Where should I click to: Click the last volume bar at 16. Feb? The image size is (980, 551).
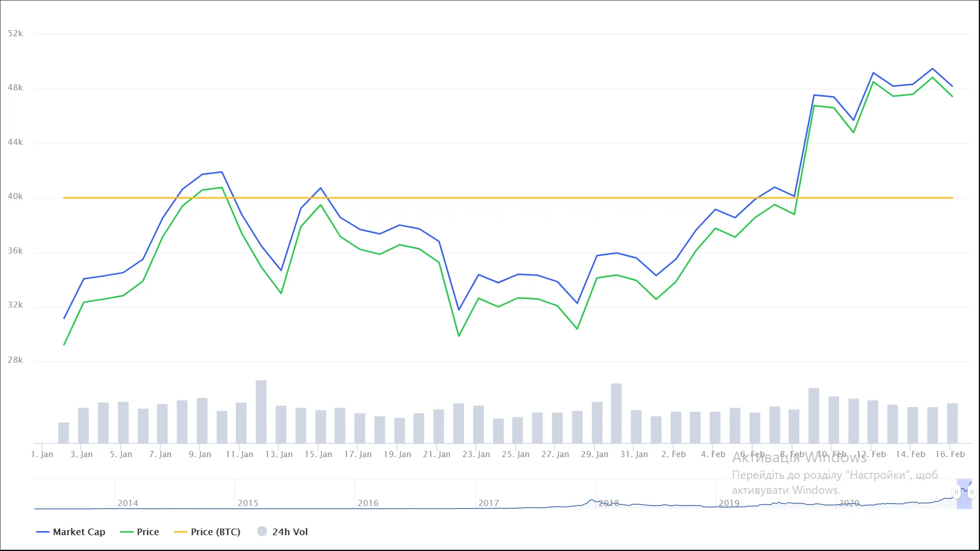tap(952, 423)
